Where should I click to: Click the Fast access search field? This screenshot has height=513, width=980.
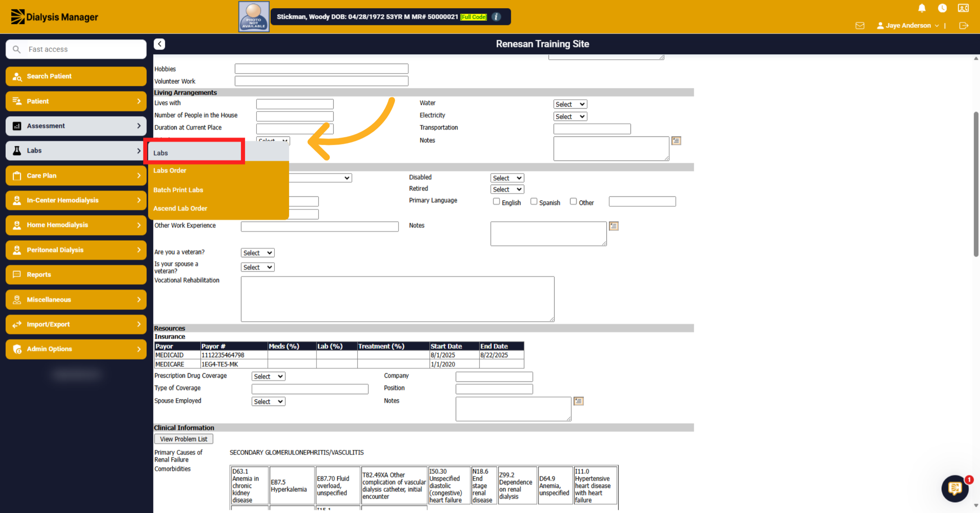[x=76, y=49]
